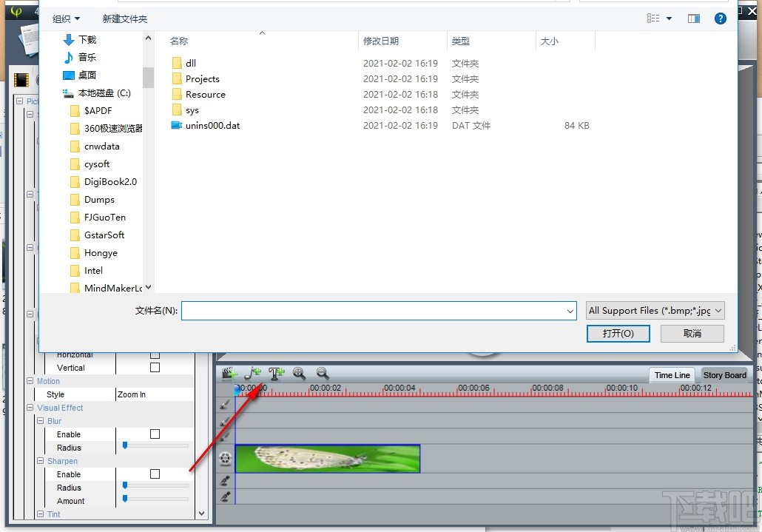Open the 组织 menu

pos(64,18)
